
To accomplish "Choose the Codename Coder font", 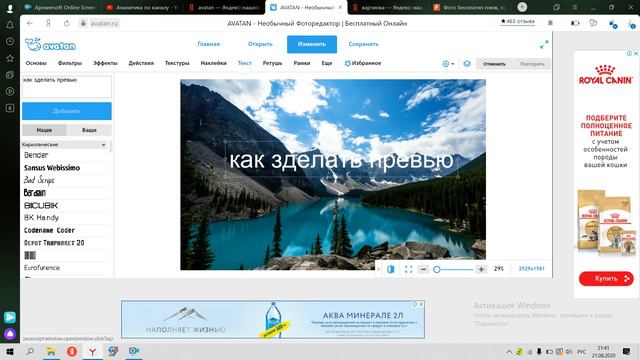I will coord(49,230).
